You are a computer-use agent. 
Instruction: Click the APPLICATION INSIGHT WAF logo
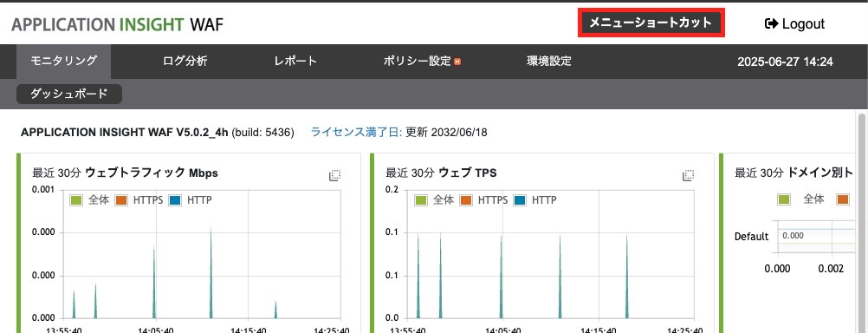tap(117, 24)
